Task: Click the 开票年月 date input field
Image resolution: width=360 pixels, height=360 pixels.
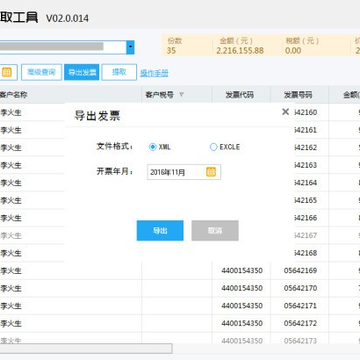Action: tap(184, 172)
